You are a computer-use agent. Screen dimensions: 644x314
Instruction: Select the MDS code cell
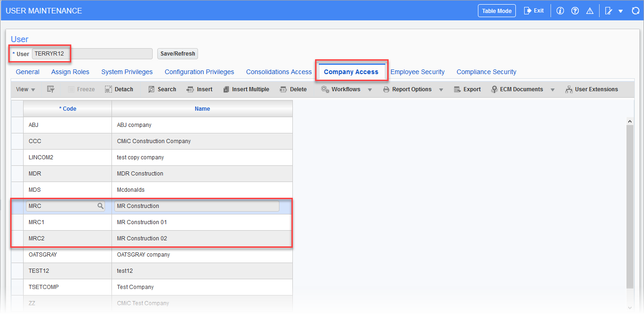coord(68,190)
